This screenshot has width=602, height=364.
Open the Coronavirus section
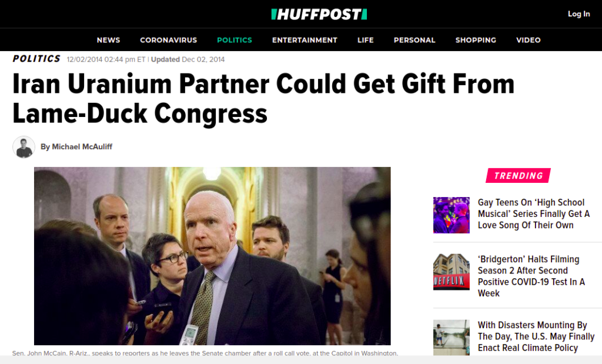point(169,40)
